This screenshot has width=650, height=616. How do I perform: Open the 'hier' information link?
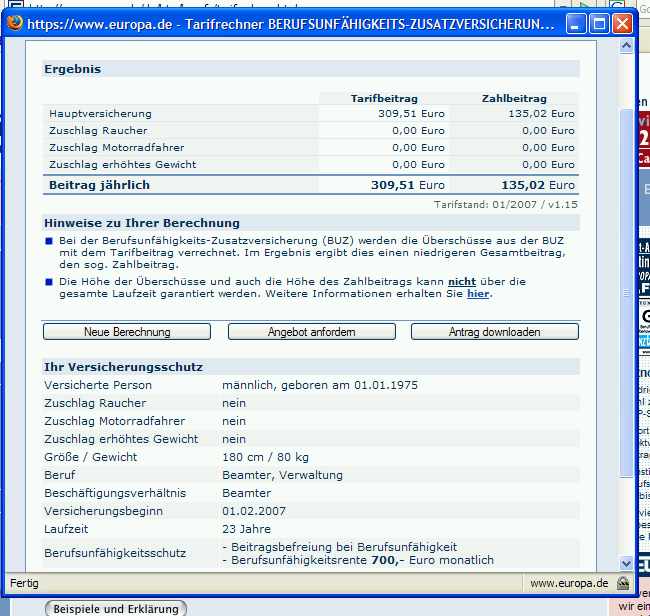click(478, 294)
